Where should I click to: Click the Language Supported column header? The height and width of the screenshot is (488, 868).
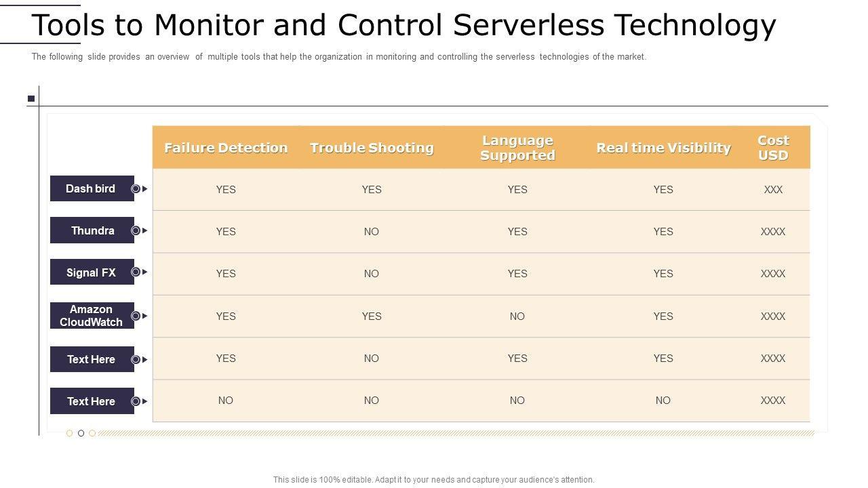pos(517,148)
